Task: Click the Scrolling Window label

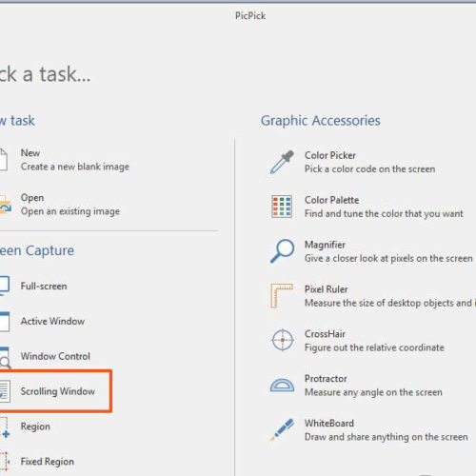Action: (x=58, y=391)
